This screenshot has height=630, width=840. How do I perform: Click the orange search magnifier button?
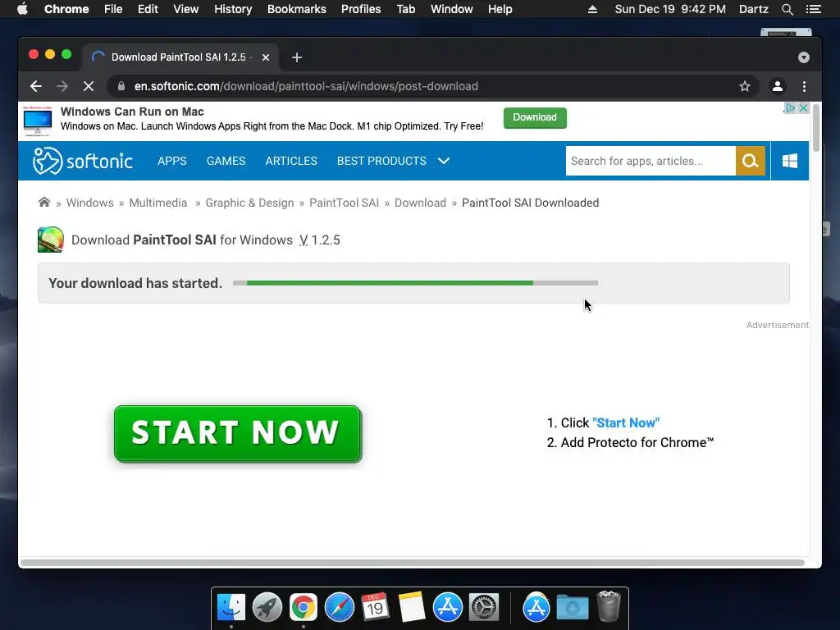click(x=750, y=161)
